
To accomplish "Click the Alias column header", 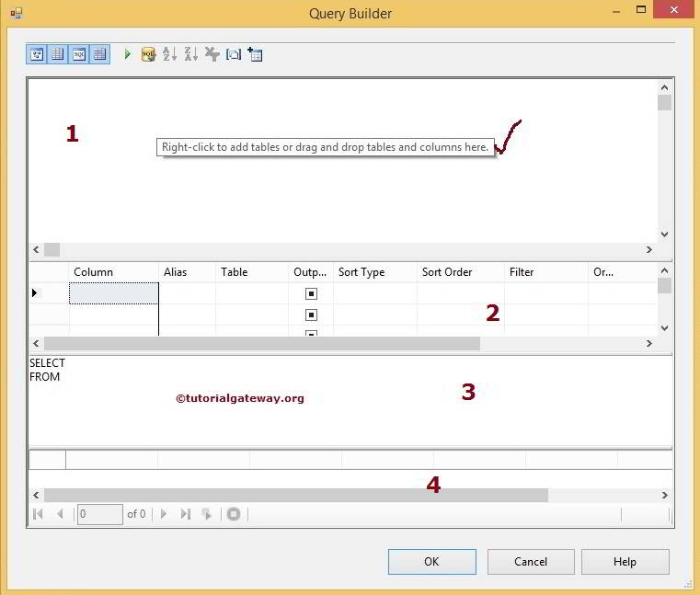I will [x=187, y=272].
